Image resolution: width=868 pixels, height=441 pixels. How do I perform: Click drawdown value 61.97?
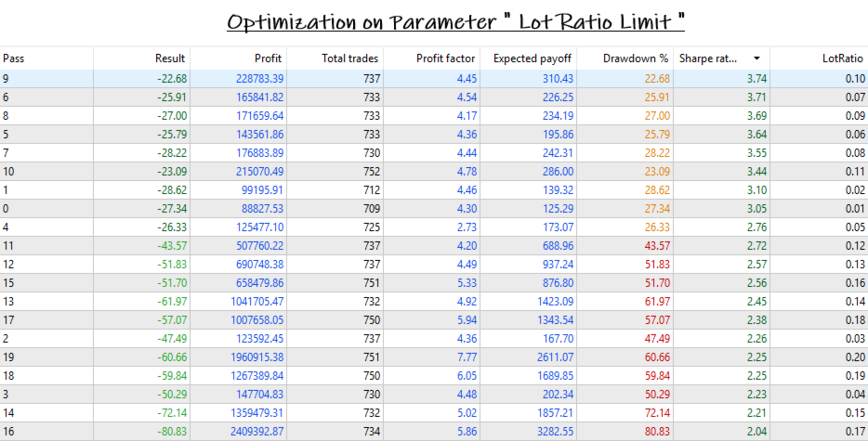[657, 302]
